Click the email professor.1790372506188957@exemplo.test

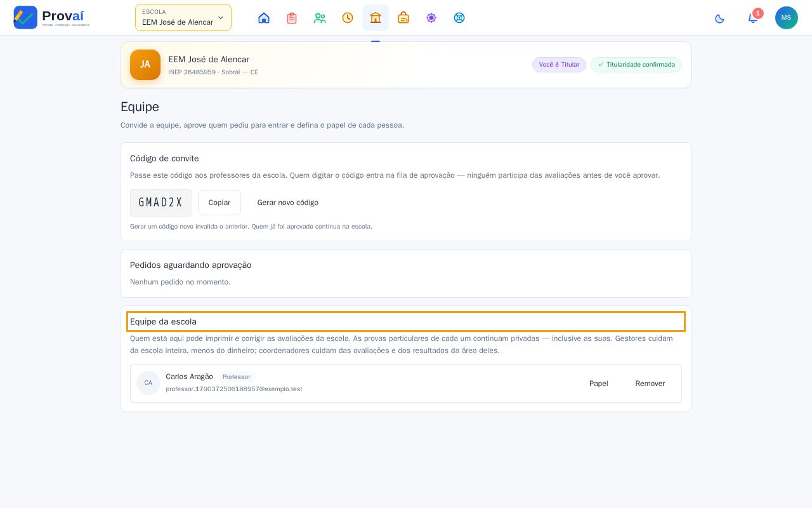click(x=234, y=389)
